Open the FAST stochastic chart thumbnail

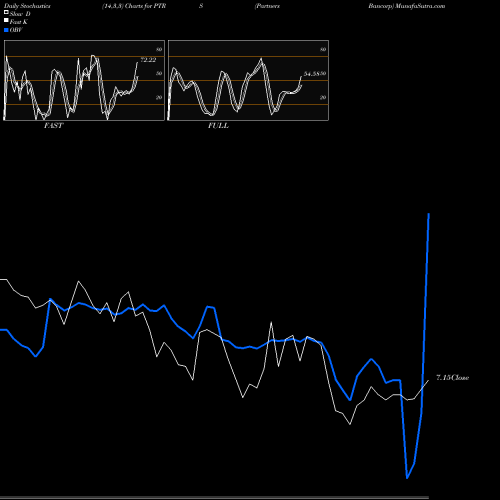pyautogui.click(x=84, y=80)
